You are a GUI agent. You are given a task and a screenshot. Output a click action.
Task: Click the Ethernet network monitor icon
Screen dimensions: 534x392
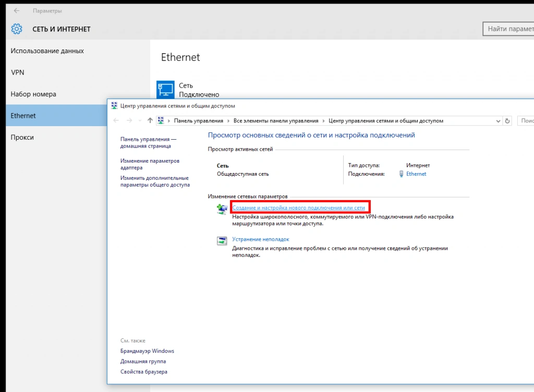point(166,89)
